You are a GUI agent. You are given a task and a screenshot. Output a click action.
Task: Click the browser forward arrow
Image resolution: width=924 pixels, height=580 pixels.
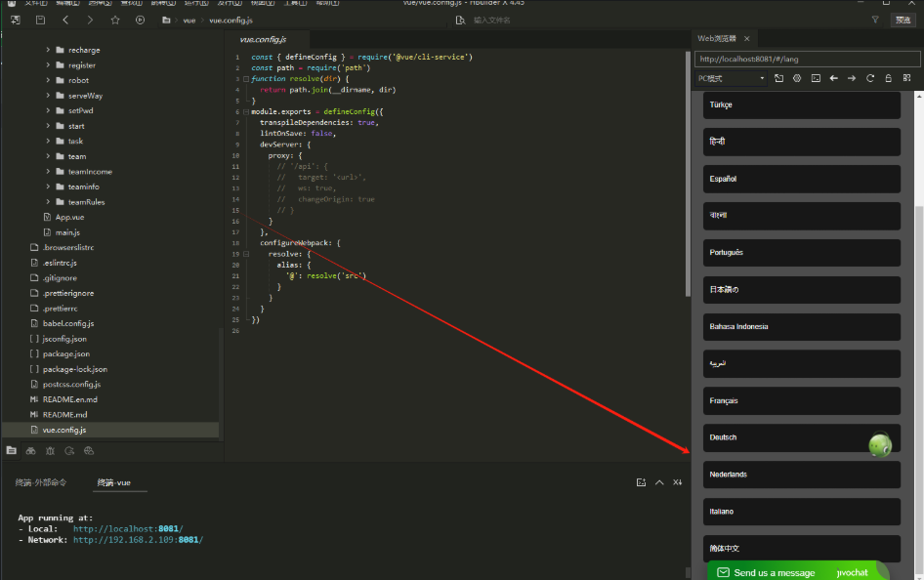click(x=852, y=78)
